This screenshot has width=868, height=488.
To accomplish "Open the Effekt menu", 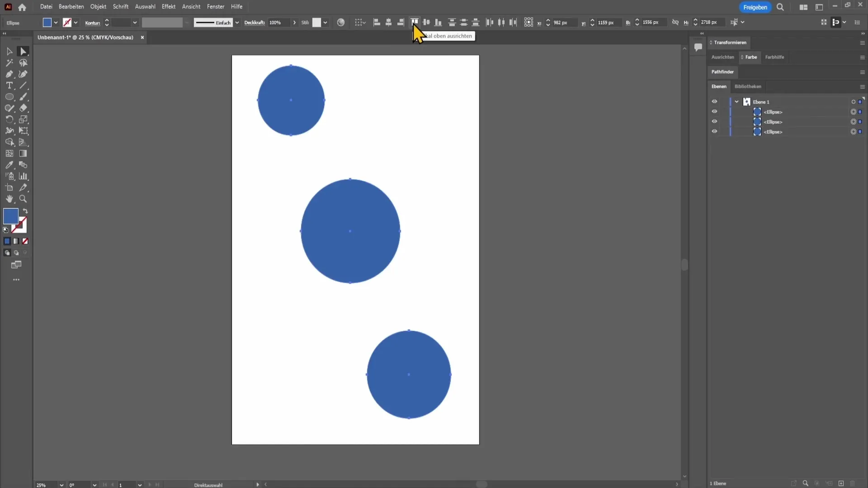I will [x=168, y=7].
